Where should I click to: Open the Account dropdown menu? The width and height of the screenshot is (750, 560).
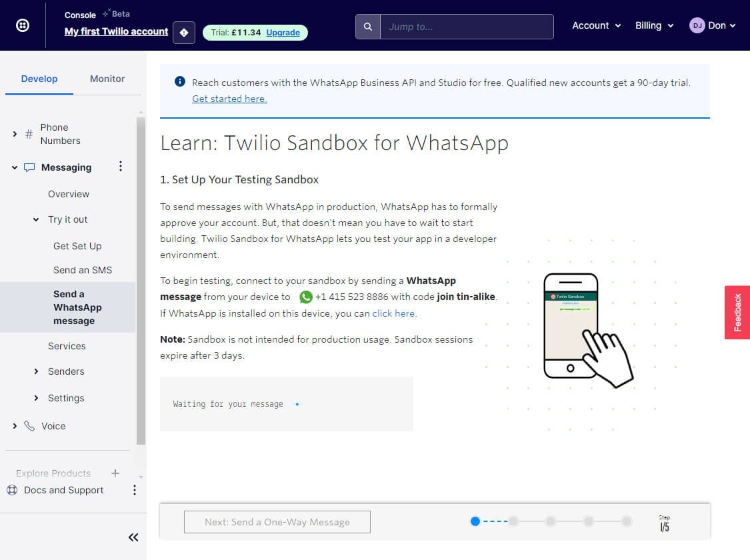[x=597, y=25]
